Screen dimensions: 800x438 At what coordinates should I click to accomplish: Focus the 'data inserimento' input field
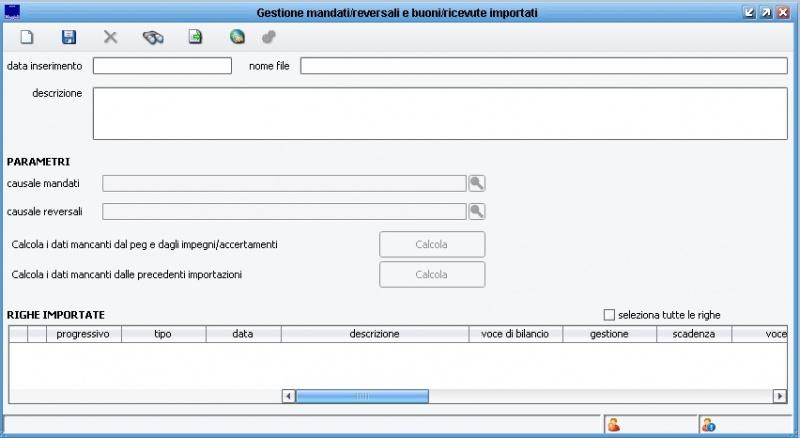point(162,66)
